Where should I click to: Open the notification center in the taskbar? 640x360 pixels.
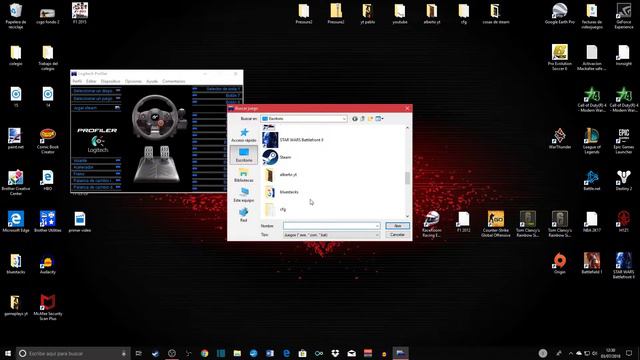pyautogui.click(x=629, y=353)
